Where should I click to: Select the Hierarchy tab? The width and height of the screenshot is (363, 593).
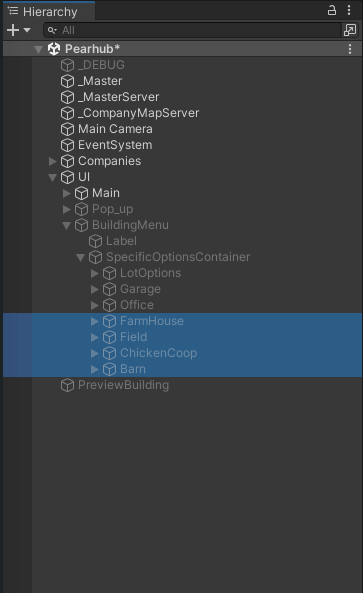tap(49, 11)
